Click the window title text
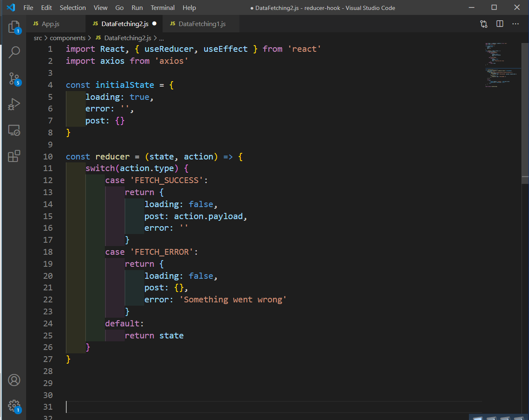The image size is (529, 420). coord(323,8)
